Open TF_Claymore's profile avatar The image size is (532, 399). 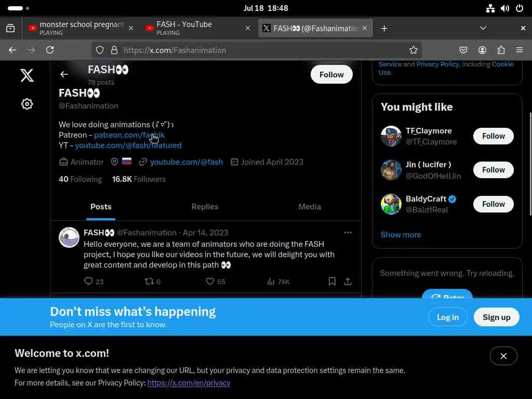(391, 136)
